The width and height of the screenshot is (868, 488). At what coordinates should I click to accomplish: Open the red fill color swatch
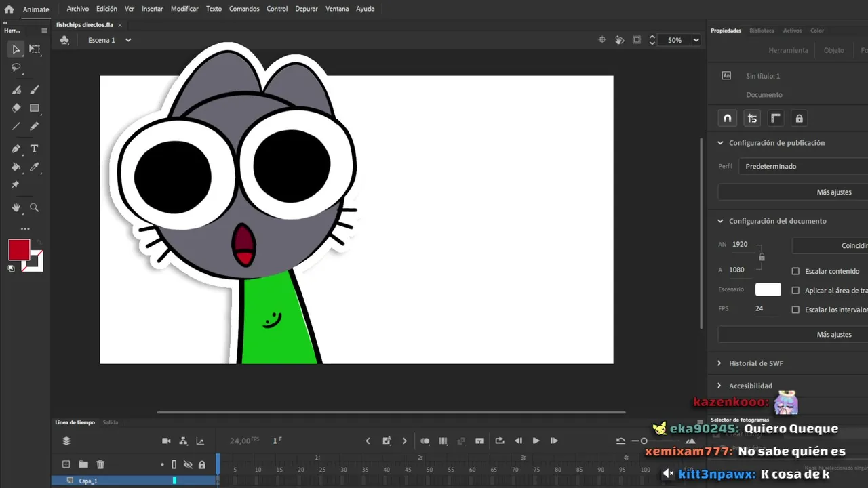19,249
